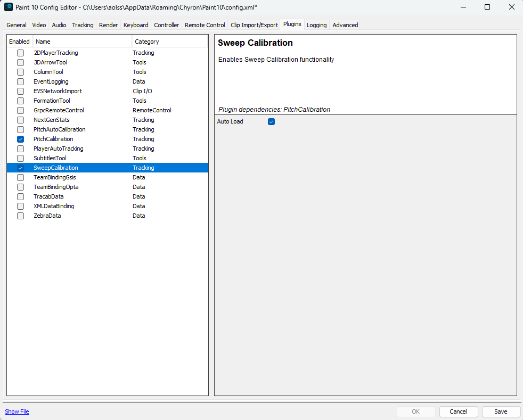Tick the XMLDataBinding checkbox
Image resolution: width=523 pixels, height=420 pixels.
20,206
